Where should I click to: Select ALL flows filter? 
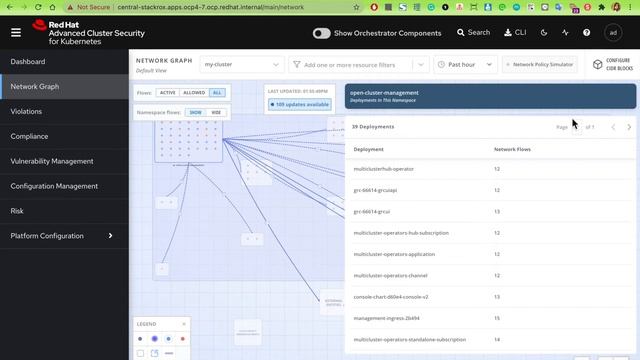point(217,93)
